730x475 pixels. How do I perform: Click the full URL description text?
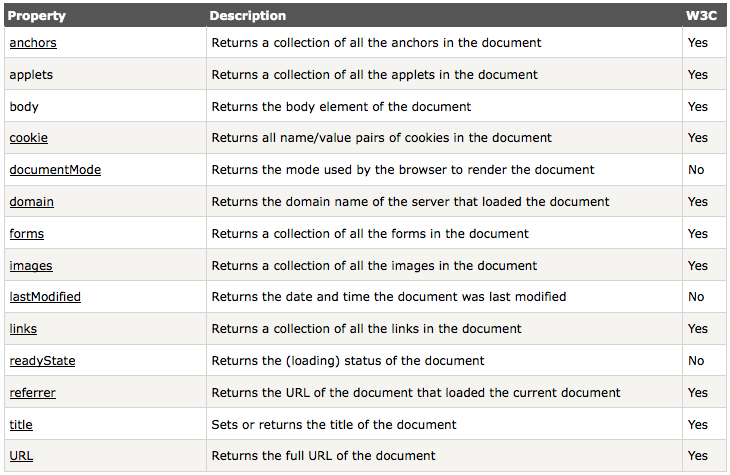coord(323,456)
